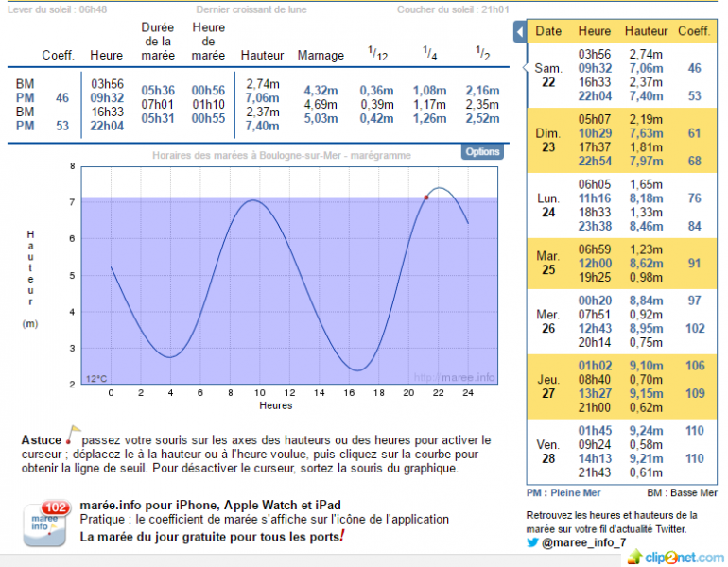
Task: Select the Mer. 26 date row
Action: tap(622, 321)
